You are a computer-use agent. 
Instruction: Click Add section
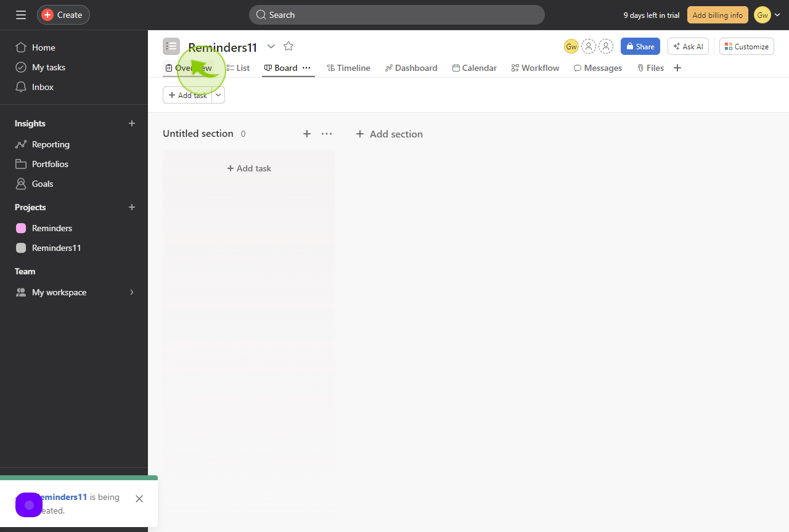(x=389, y=134)
